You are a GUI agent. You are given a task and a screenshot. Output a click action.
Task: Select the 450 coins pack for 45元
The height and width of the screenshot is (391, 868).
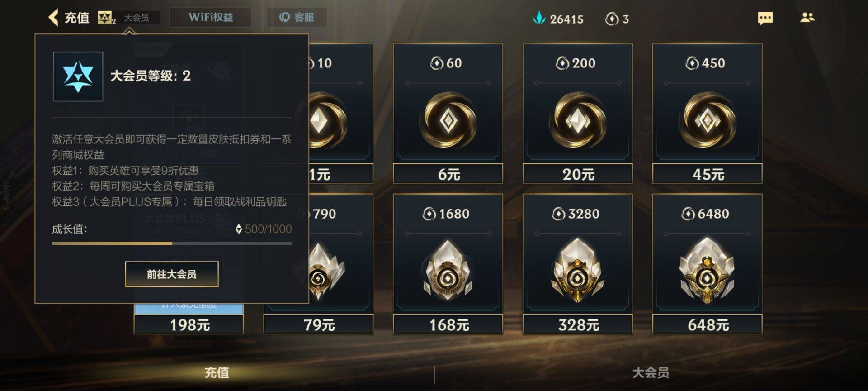(707, 113)
